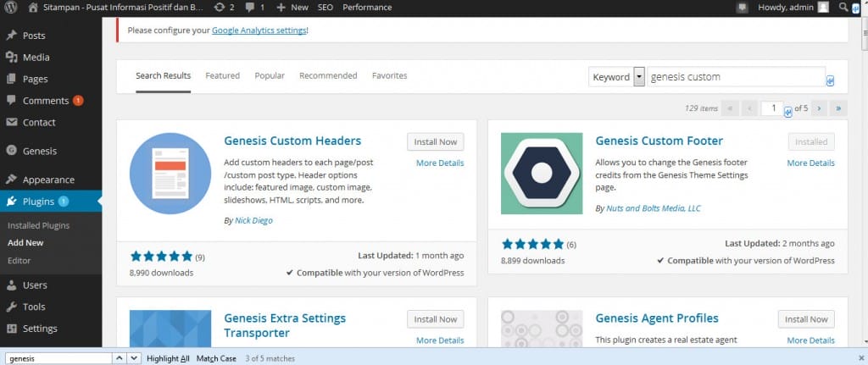Click the Genesis Extra Settings Transporter thumbnail
This screenshot has width=868, height=365.
coord(170,329)
